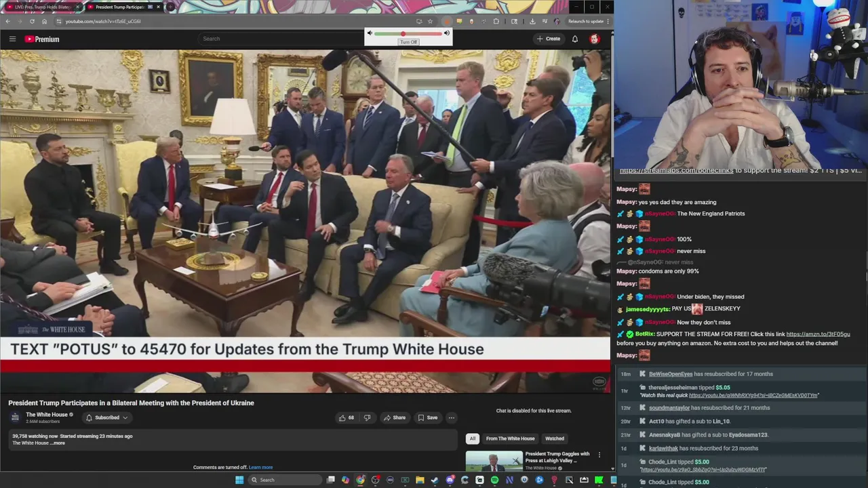Like the video with thumbs up
The width and height of the screenshot is (868, 488).
[x=347, y=418]
